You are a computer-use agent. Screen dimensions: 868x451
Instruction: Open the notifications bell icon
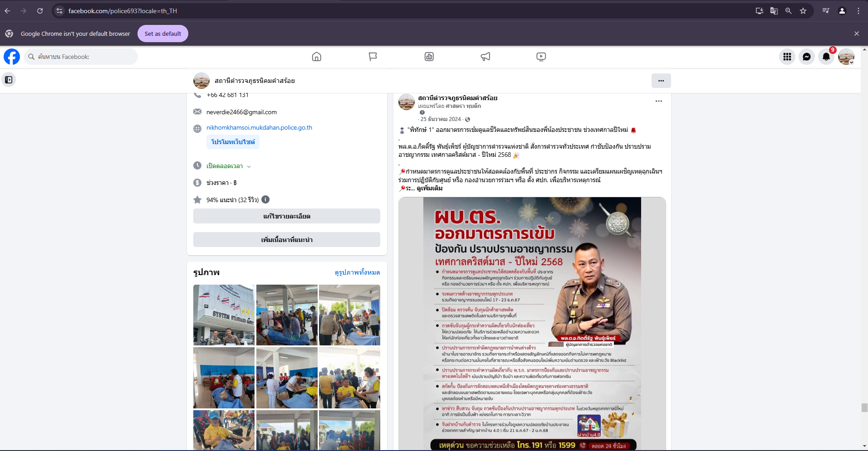pyautogui.click(x=826, y=57)
